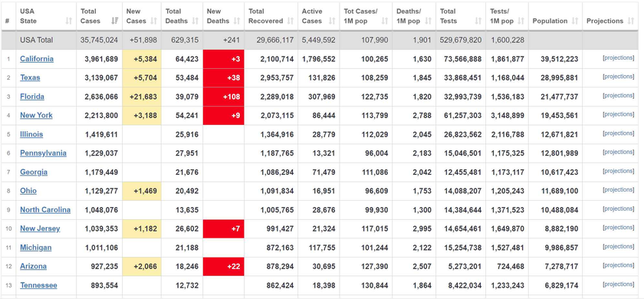Sort table by USA State arrows

[x=68, y=21]
